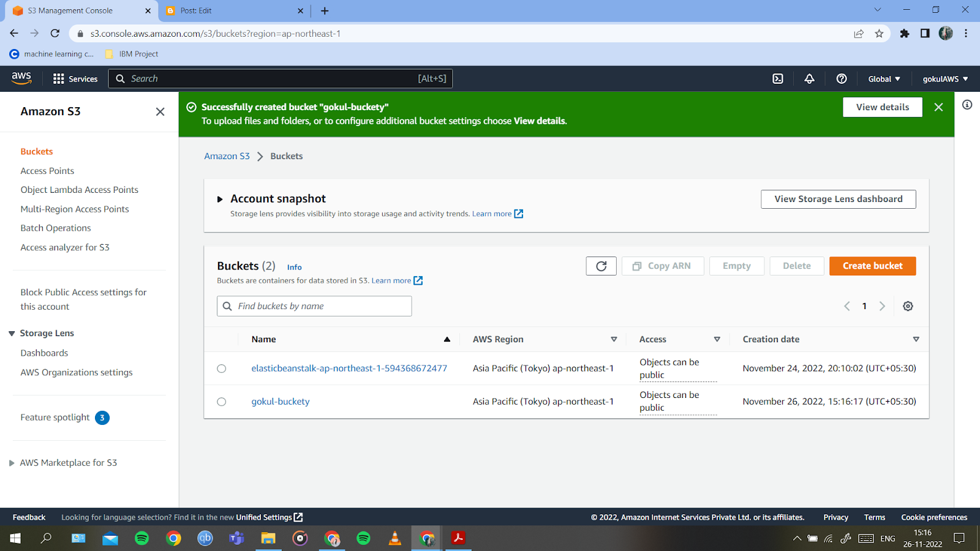The height and width of the screenshot is (551, 980).
Task: Open Batch Operations in the sidebar
Action: pos(56,228)
